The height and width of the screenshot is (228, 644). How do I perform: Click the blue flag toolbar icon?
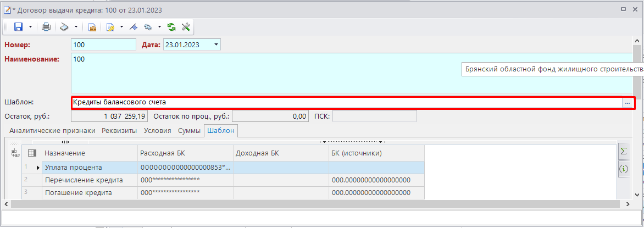133,26
